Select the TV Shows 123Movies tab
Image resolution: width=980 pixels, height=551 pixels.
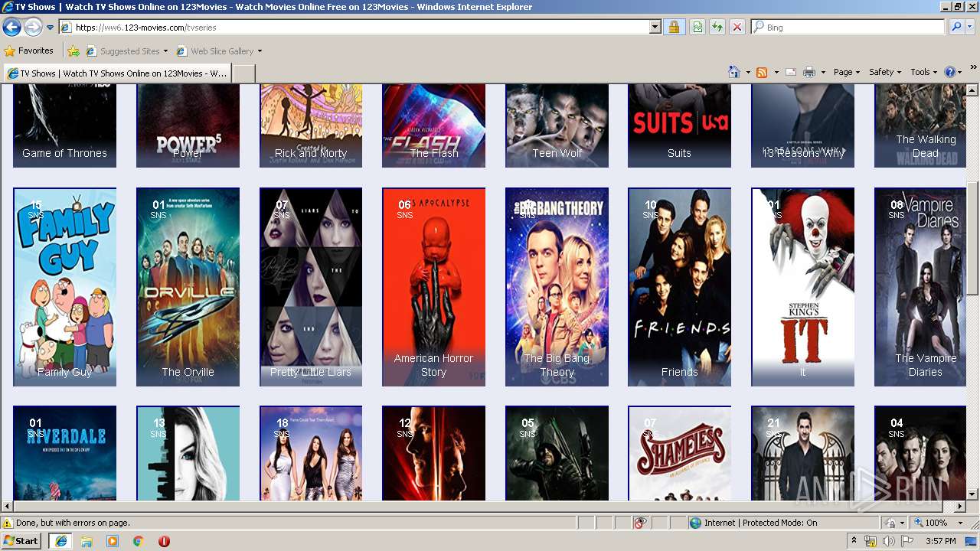coord(116,73)
